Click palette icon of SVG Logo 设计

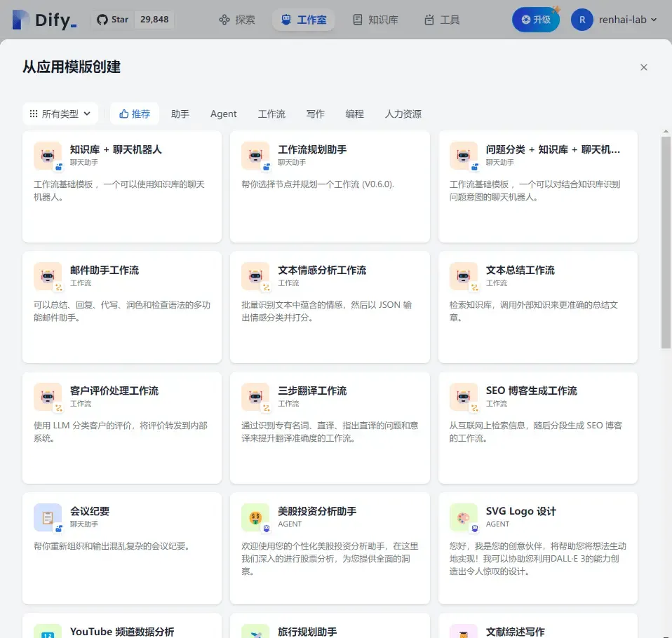click(463, 517)
